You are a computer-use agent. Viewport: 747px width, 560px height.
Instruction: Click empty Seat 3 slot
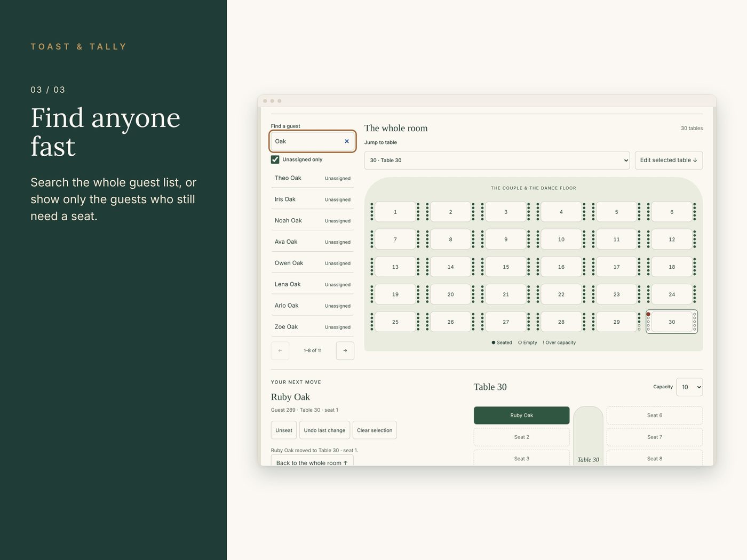(x=522, y=458)
